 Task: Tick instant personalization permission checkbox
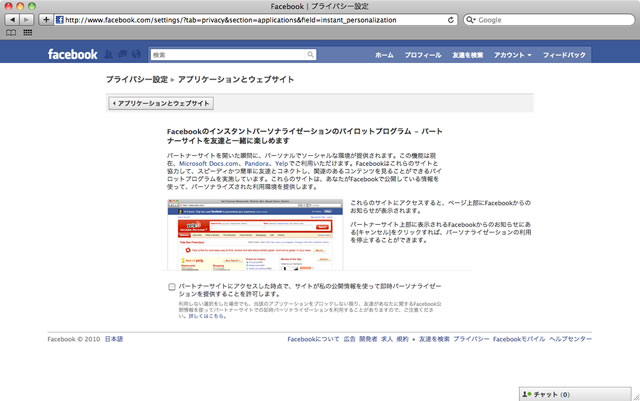click(172, 287)
